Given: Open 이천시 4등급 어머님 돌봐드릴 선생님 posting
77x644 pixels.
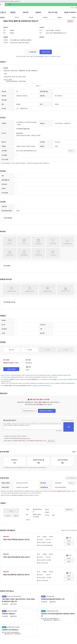Looking at the screenshot, I should coord(17,557).
